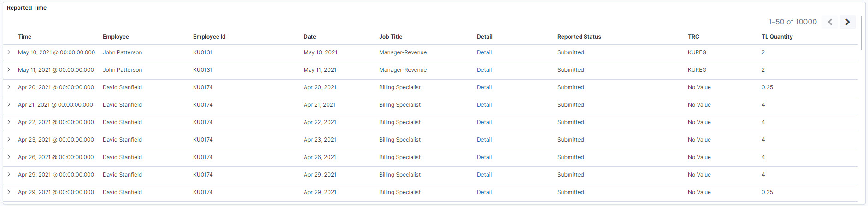Screen dimensions: 868x206
Task: Open Detail link for Apr 20, 2021
Action: [484, 87]
